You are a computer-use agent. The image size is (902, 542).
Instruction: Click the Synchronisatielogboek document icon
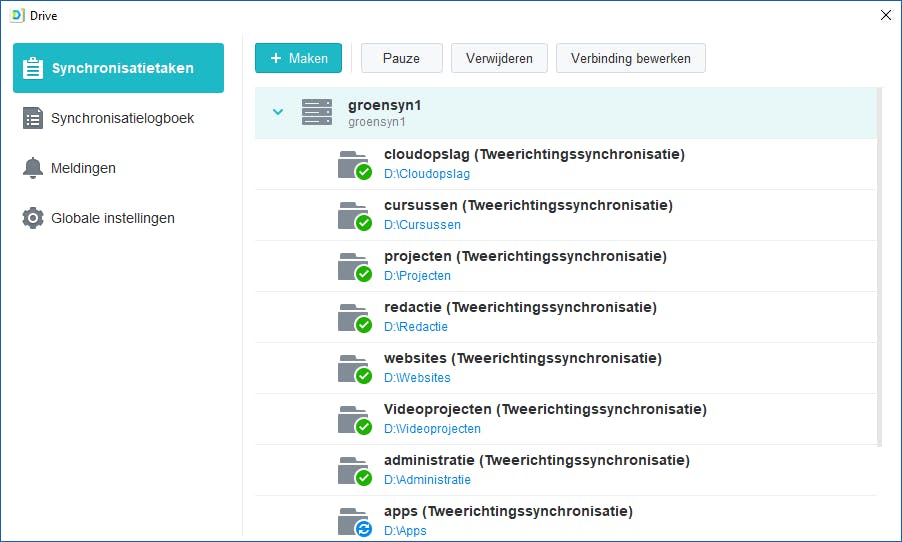(33, 118)
